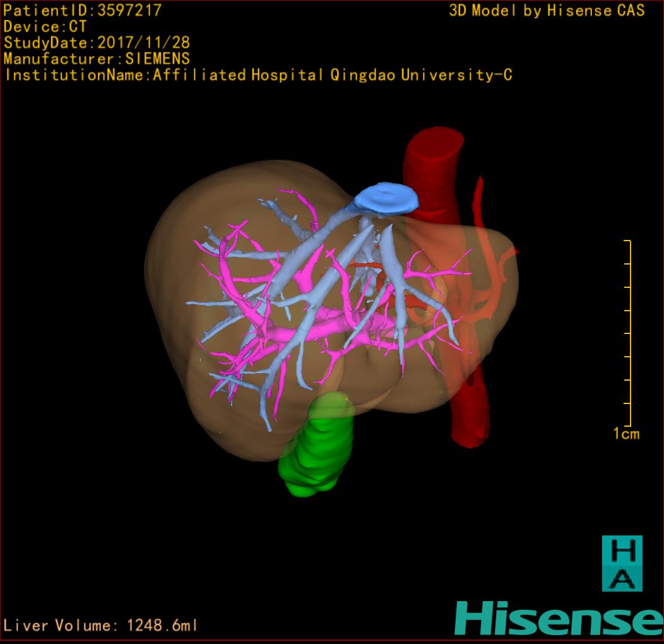Select the green gallbladder model
Image resolution: width=664 pixels, height=644 pixels.
(316, 448)
